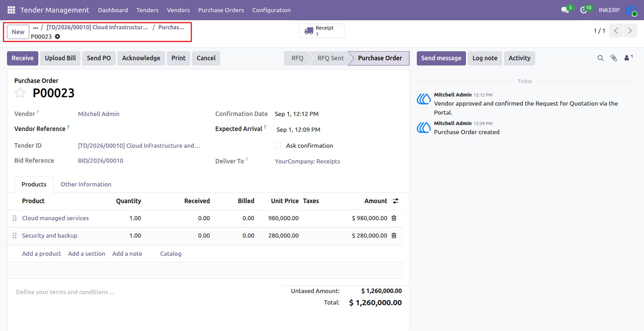Open the Purchase Orders menu
Image resolution: width=644 pixels, height=331 pixels.
pos(221,10)
